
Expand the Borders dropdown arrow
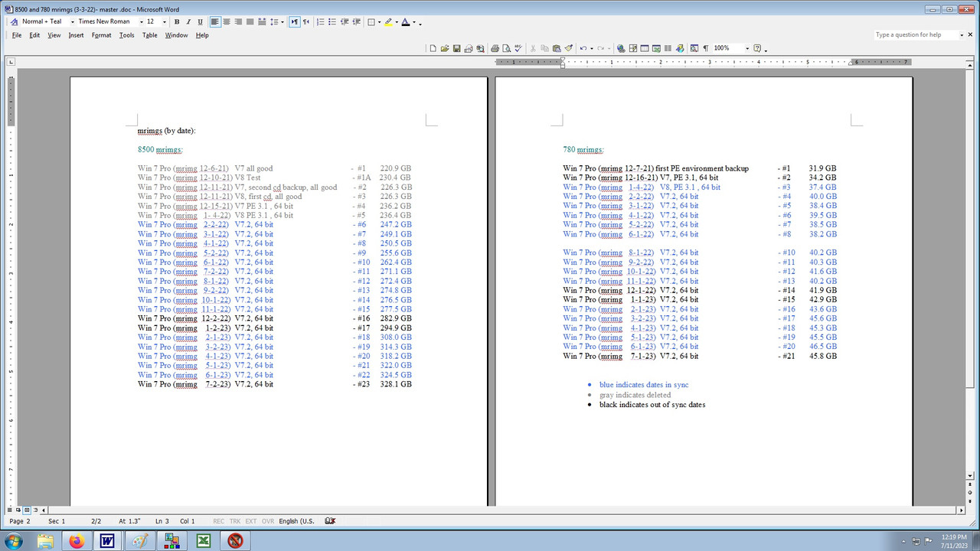(379, 21)
